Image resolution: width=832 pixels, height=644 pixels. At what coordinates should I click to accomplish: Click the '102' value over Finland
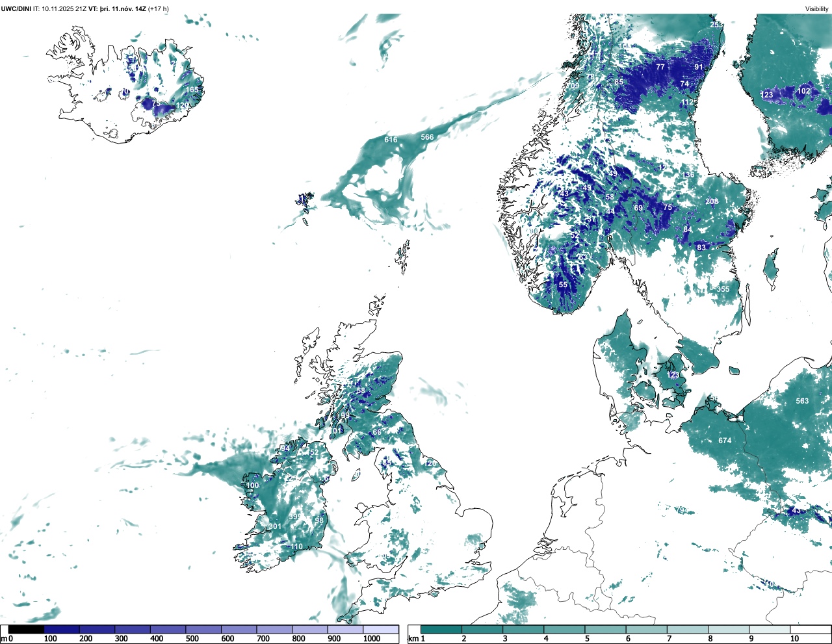pyautogui.click(x=804, y=91)
